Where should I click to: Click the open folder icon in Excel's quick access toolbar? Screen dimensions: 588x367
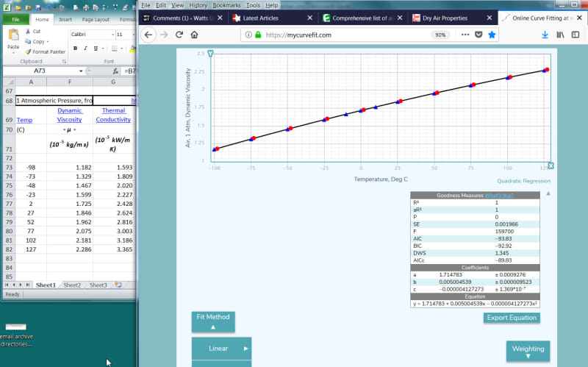(x=18, y=7)
